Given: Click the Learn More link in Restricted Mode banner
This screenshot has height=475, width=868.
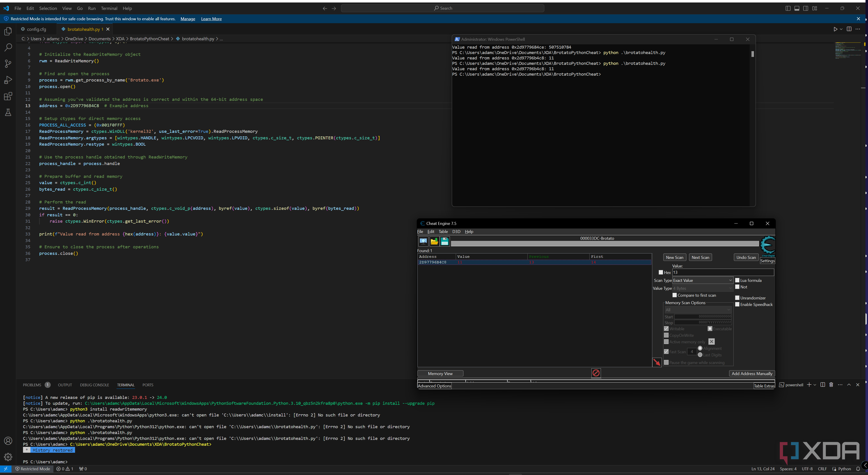Looking at the screenshot, I should (x=211, y=19).
